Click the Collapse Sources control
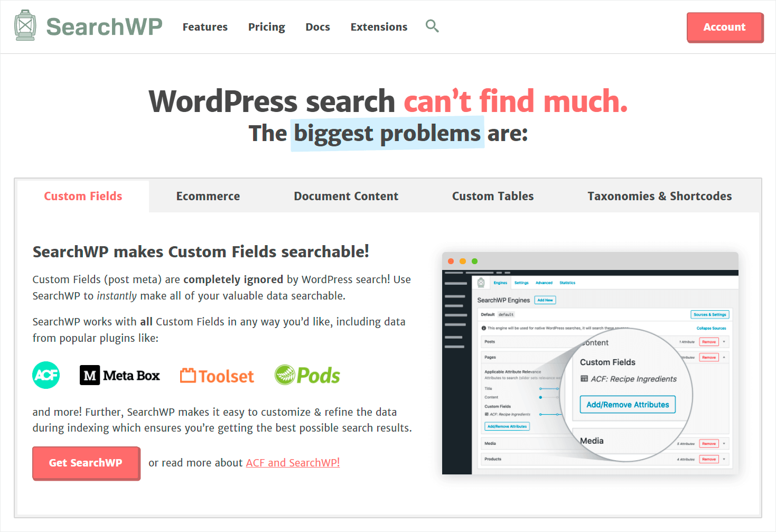776x532 pixels. pyautogui.click(x=711, y=328)
